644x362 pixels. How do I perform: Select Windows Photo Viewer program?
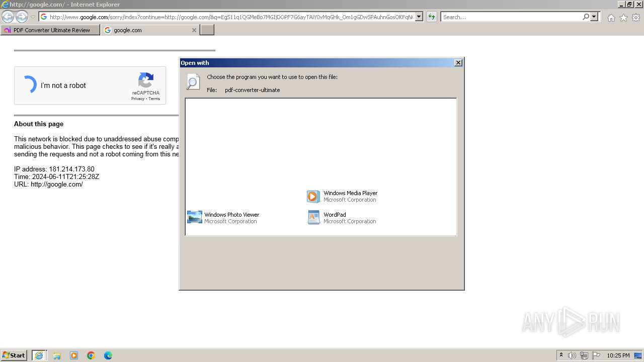point(223,218)
